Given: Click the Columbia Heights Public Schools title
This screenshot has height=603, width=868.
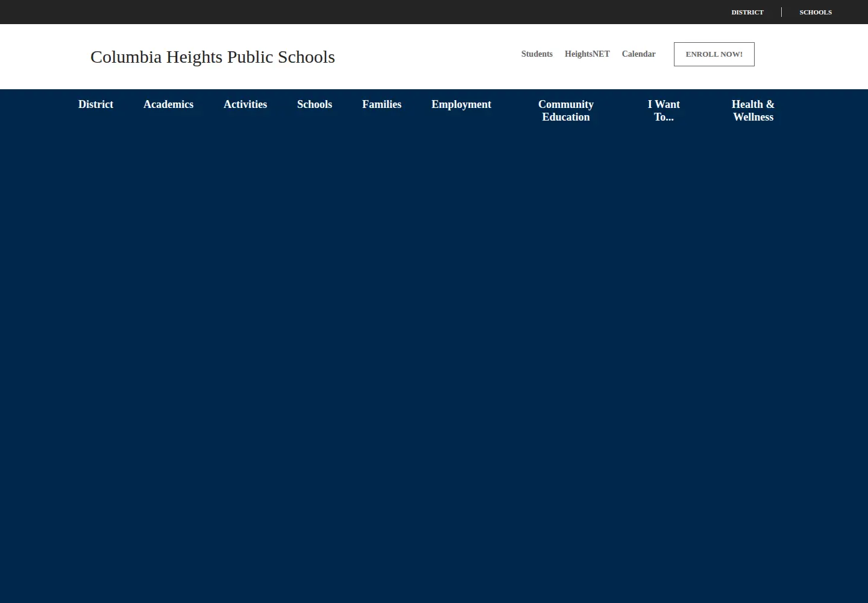Looking at the screenshot, I should (213, 57).
